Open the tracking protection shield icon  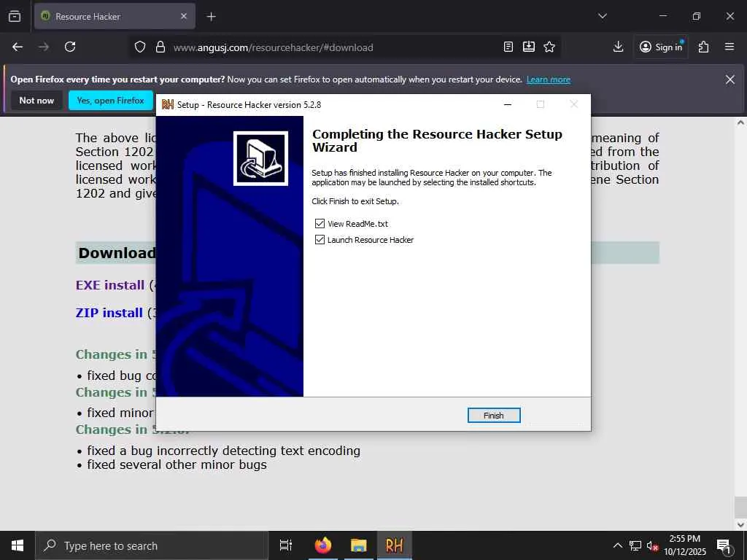pos(139,47)
